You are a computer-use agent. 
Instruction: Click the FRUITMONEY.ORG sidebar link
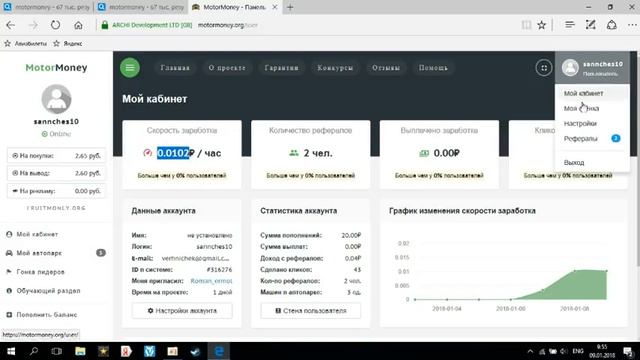pos(56,208)
